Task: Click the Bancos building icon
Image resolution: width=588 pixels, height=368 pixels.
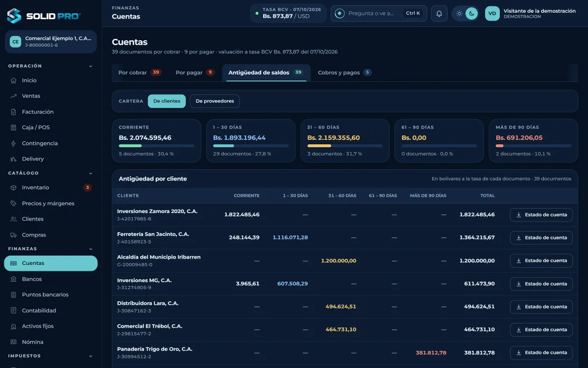Action: click(13, 279)
